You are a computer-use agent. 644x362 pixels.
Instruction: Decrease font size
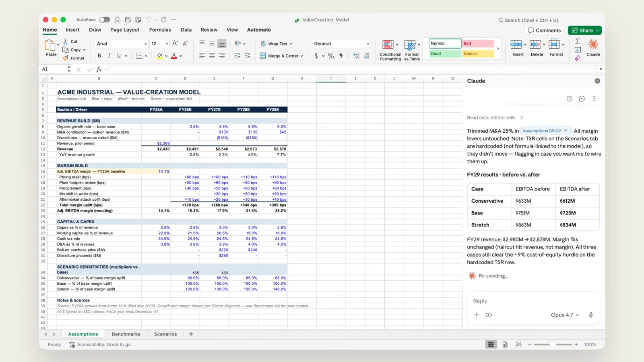(185, 43)
